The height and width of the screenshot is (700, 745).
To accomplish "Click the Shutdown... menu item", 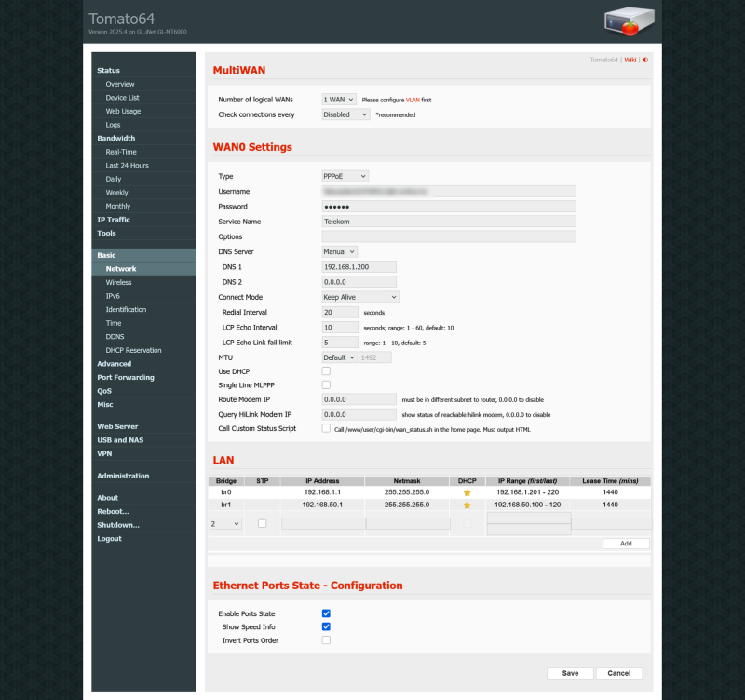I will [x=118, y=525].
